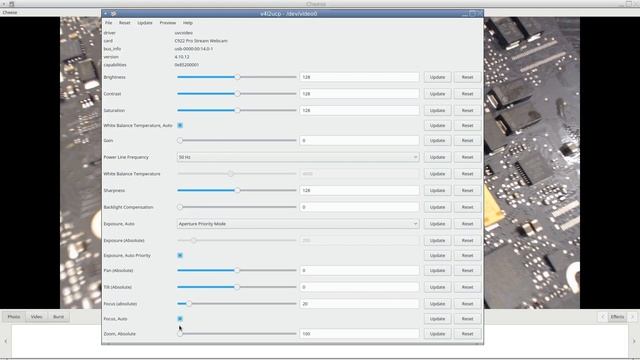This screenshot has height=360, width=640.
Task: Click Reset button for Exposure, Auto
Action: (467, 224)
